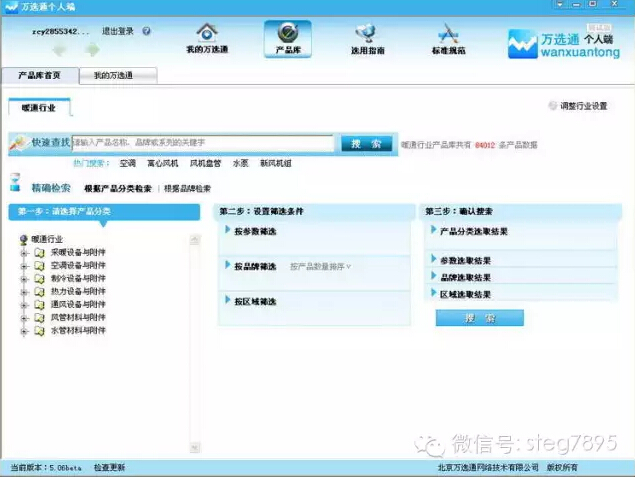This screenshot has height=477, width=635.
Task: Expand the 按参数筛选 section
Action: tap(228, 230)
